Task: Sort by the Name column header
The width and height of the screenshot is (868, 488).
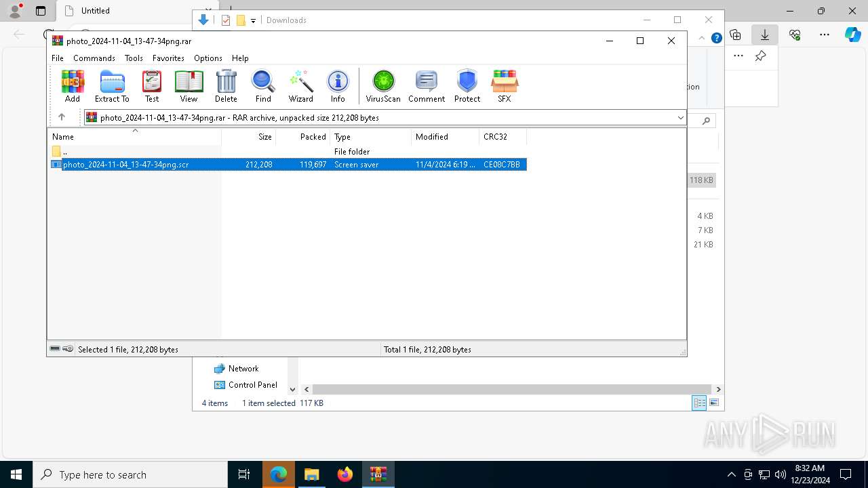Action: coord(134,137)
